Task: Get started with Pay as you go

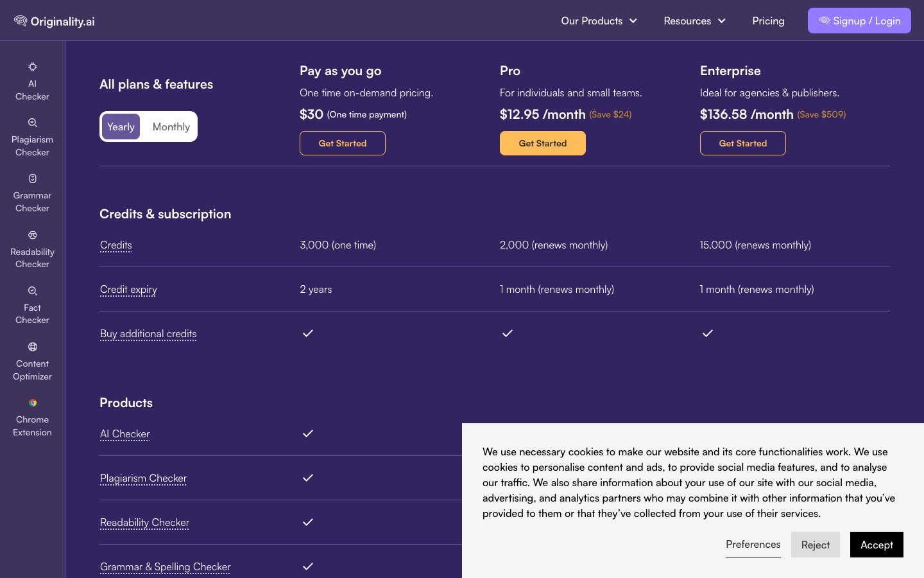Action: pos(342,143)
